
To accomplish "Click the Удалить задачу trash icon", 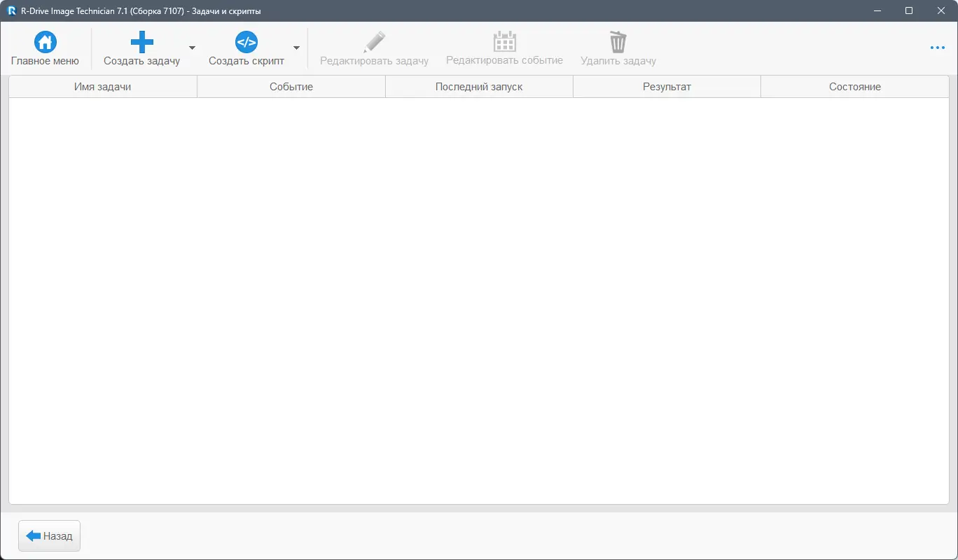I will tap(618, 41).
